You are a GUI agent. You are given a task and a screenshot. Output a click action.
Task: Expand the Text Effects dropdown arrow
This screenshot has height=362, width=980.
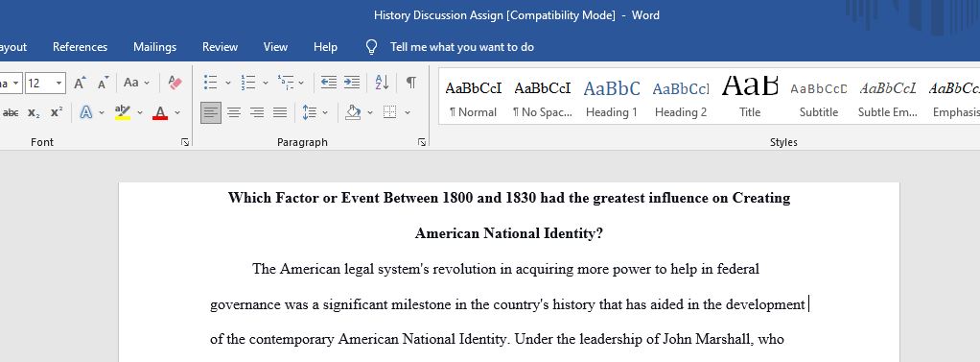click(102, 112)
